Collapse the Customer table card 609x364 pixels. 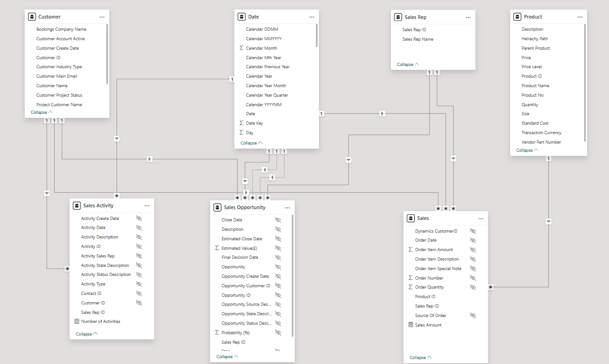pyautogui.click(x=42, y=112)
